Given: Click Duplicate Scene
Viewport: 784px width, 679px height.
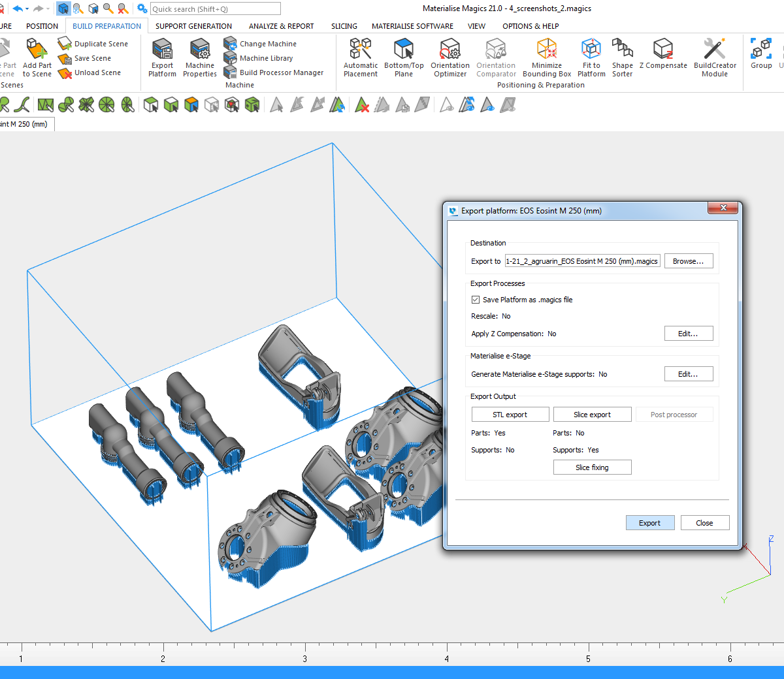Looking at the screenshot, I should click(93, 44).
